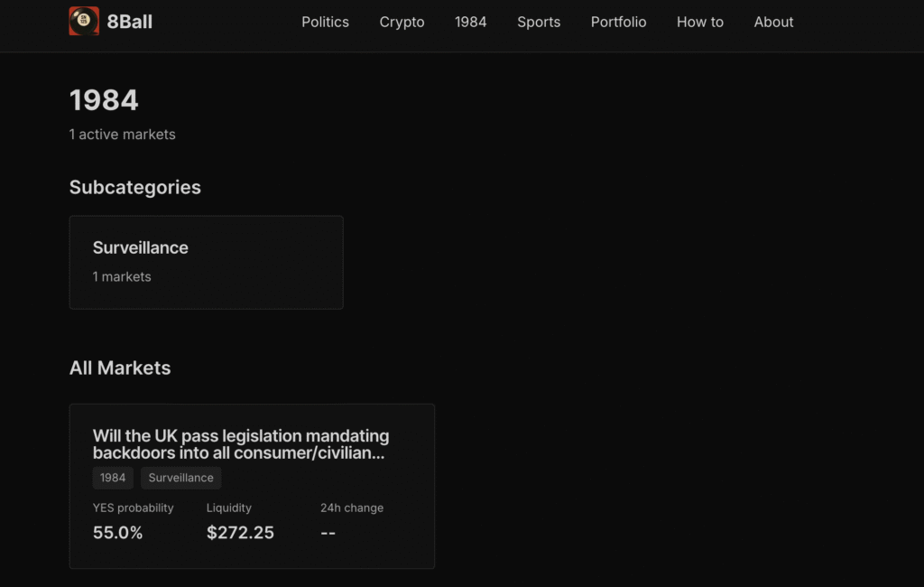This screenshot has height=587, width=924.
Task: Visit the About page
Action: pyautogui.click(x=773, y=22)
